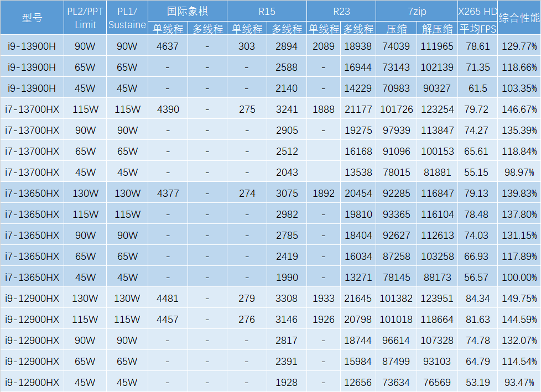Image resolution: width=541 pixels, height=392 pixels.
Task: Click the lowest performance cell 93.47%
Action: [519, 383]
